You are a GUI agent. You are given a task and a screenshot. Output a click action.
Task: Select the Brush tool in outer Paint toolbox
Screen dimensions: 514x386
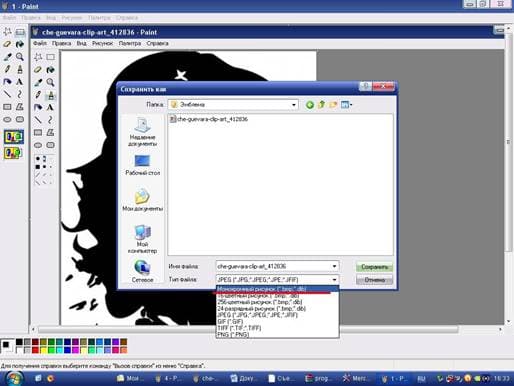[x=20, y=69]
